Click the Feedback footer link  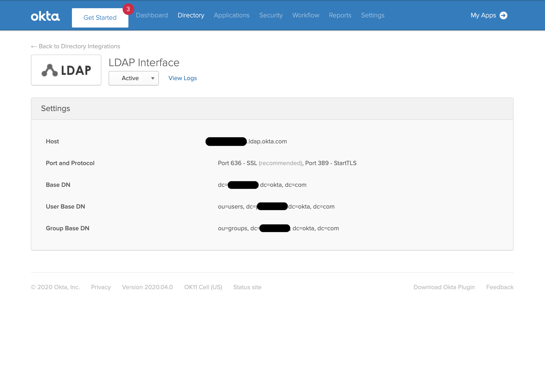(x=500, y=287)
